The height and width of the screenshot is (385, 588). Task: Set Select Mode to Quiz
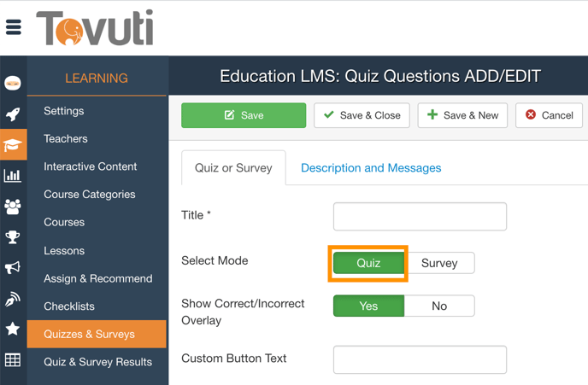[368, 263]
